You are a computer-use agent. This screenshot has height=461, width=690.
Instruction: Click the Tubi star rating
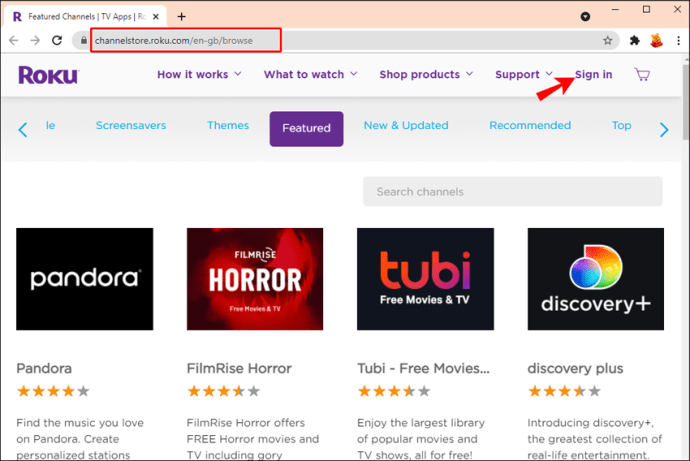394,391
